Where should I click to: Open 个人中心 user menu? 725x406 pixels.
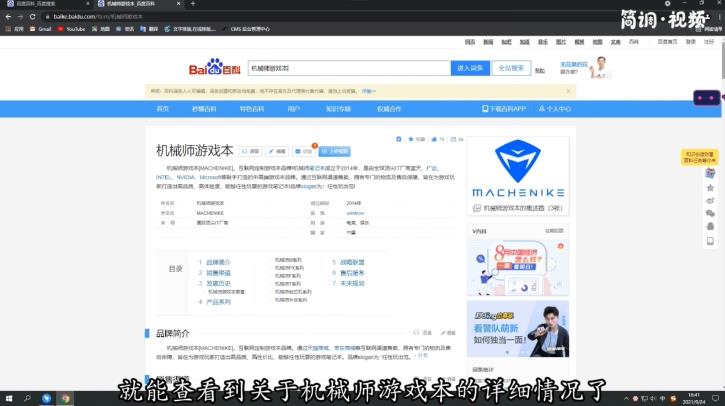pos(550,108)
